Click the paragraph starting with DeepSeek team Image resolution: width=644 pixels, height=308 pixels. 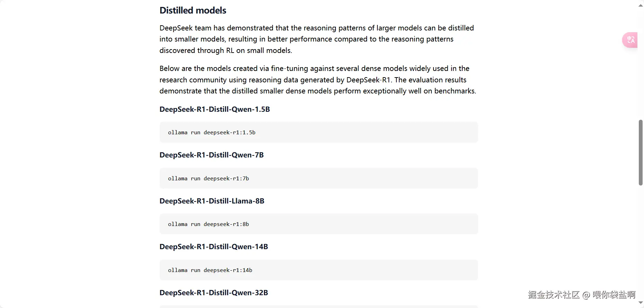(x=317, y=39)
